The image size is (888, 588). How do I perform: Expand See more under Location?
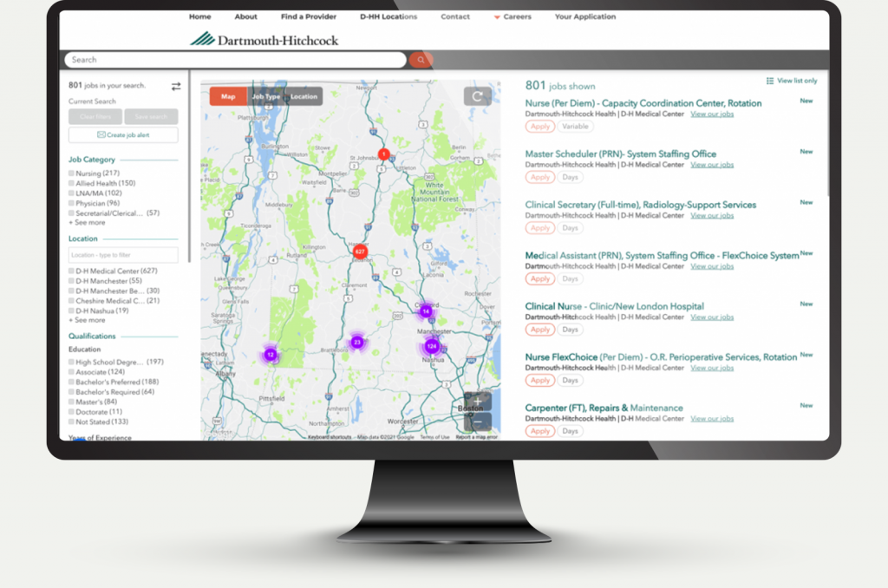coord(88,320)
